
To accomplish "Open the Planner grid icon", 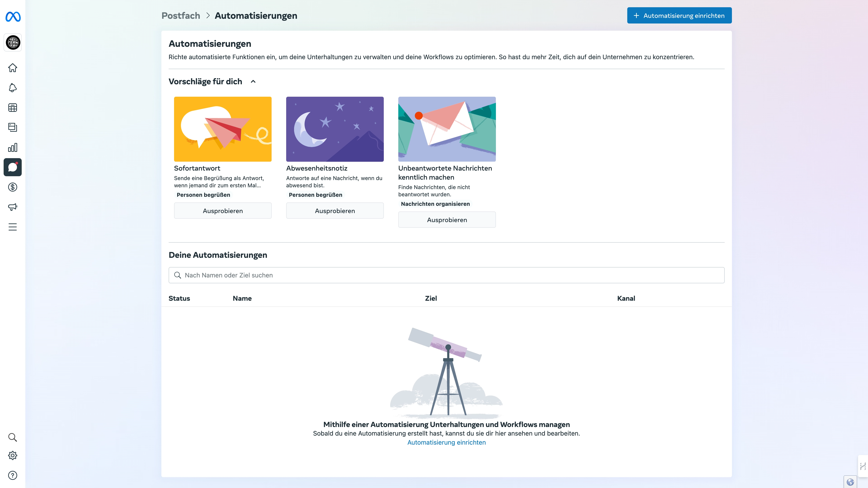I will point(13,108).
